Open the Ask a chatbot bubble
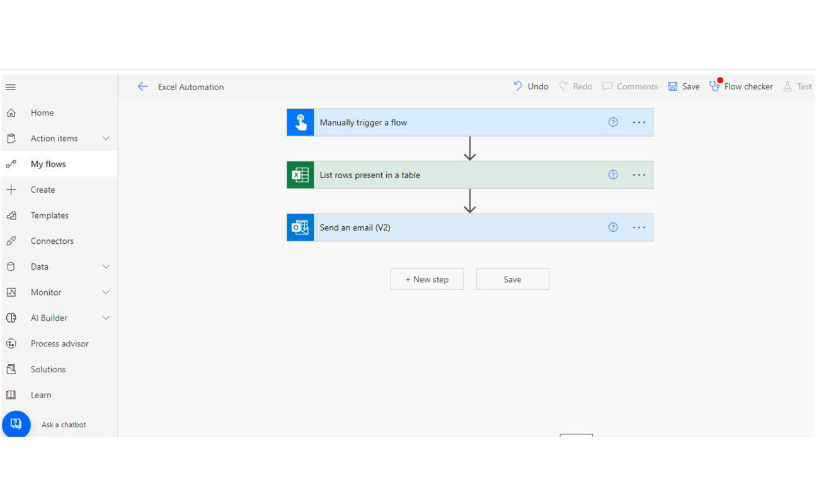The height and width of the screenshot is (504, 819). pos(16,424)
